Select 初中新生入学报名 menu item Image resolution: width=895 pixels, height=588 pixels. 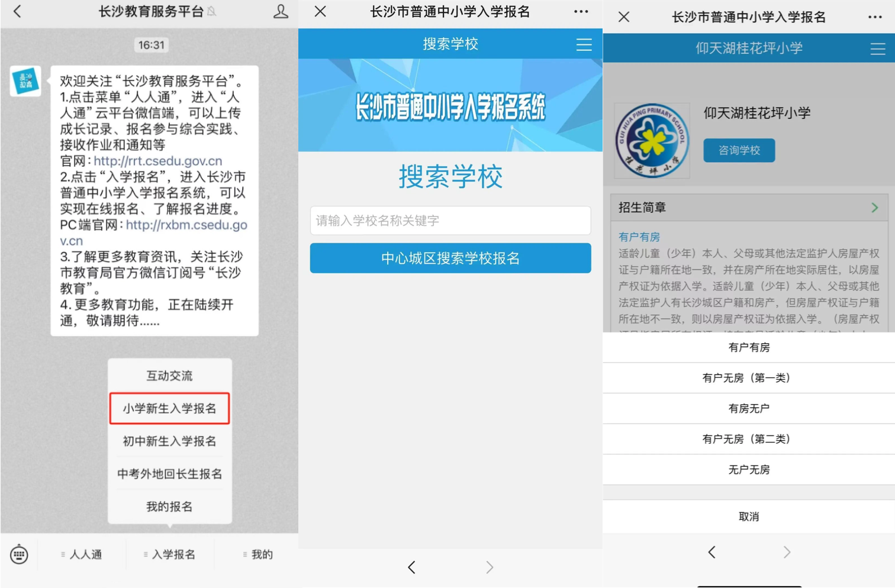click(169, 441)
